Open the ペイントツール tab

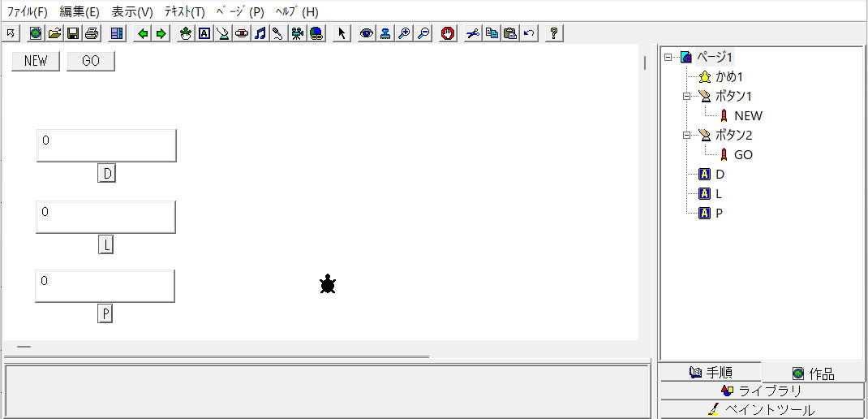pyautogui.click(x=762, y=410)
